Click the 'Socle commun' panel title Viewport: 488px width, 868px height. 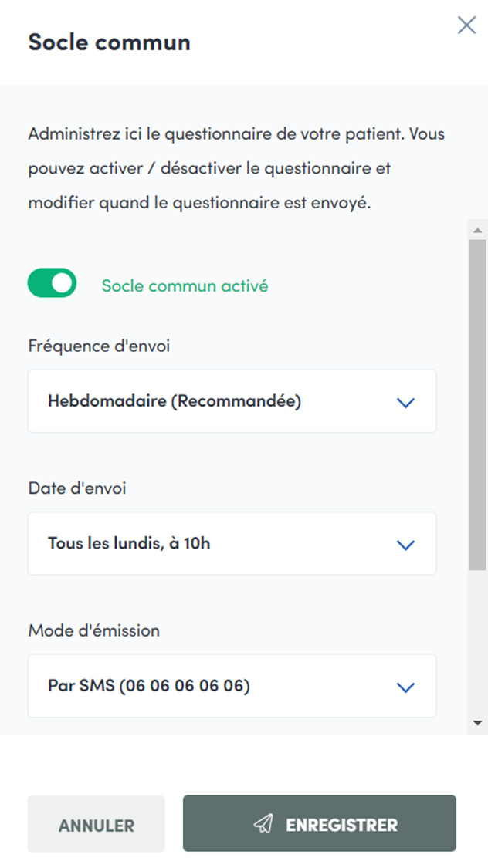(x=109, y=42)
